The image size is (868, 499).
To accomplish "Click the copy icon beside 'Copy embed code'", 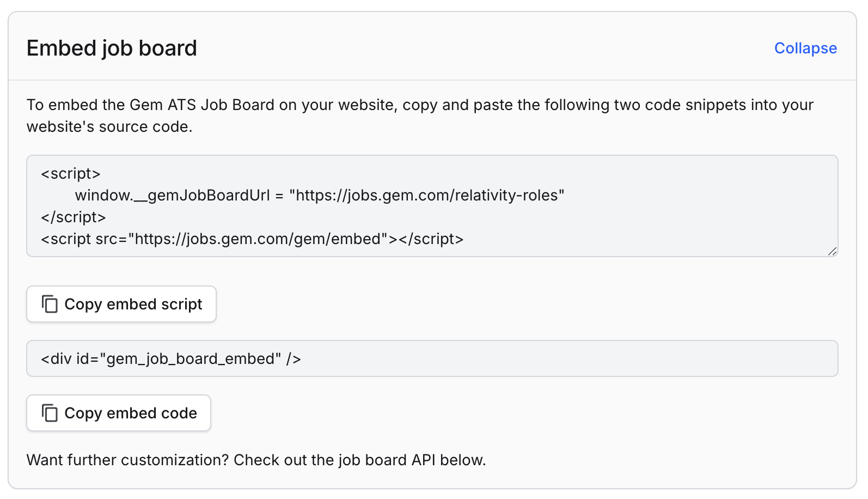I will click(50, 413).
